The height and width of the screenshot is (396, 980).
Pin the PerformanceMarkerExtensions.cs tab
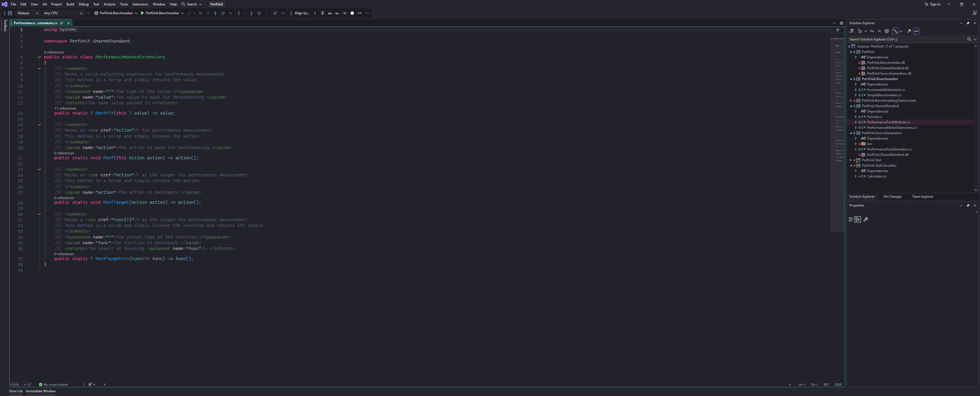point(62,23)
